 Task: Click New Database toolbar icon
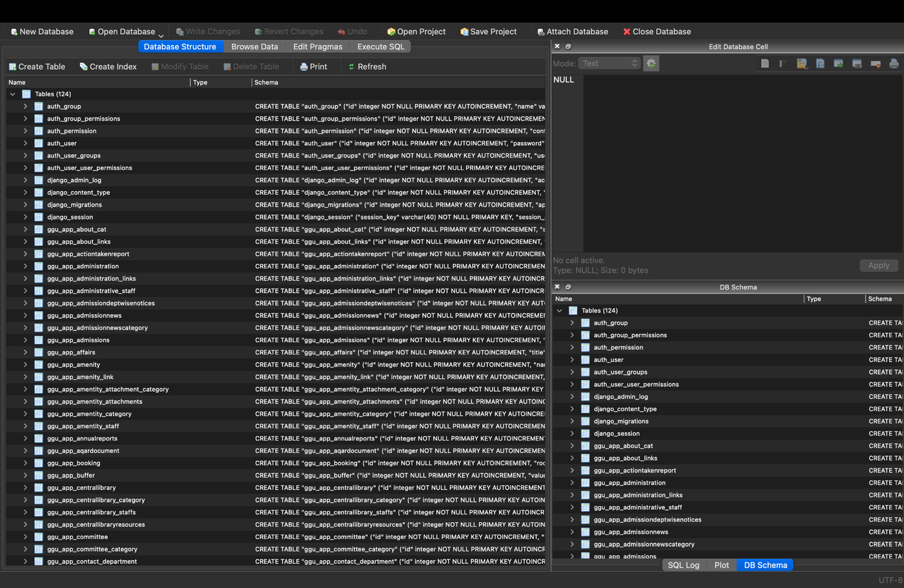coord(14,32)
